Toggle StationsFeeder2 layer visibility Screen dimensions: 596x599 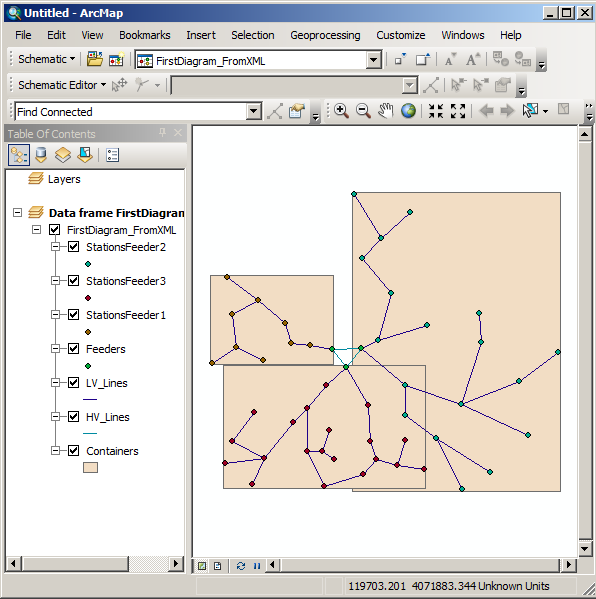pyautogui.click(x=73, y=247)
